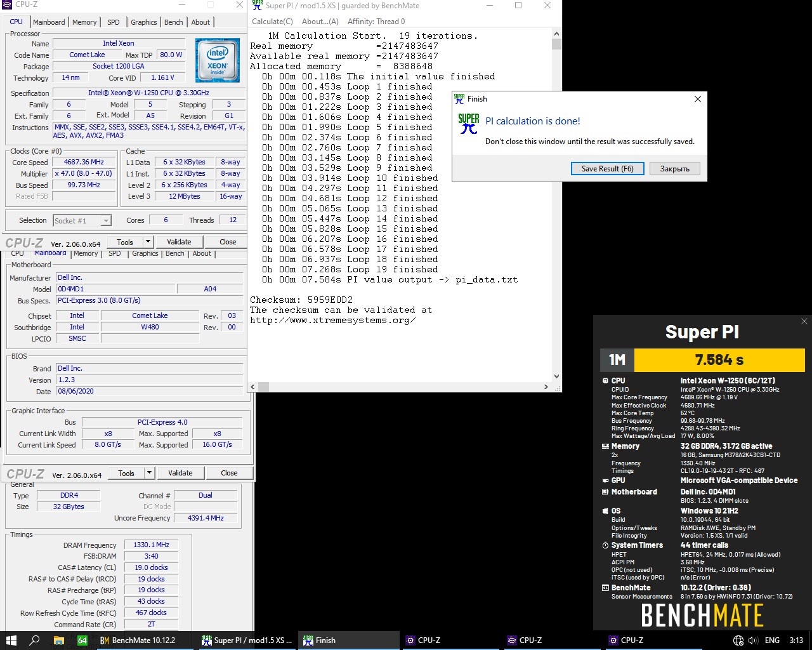The width and height of the screenshot is (812, 650).
Task: Click Tools button in CPU tab window
Action: [x=125, y=242]
